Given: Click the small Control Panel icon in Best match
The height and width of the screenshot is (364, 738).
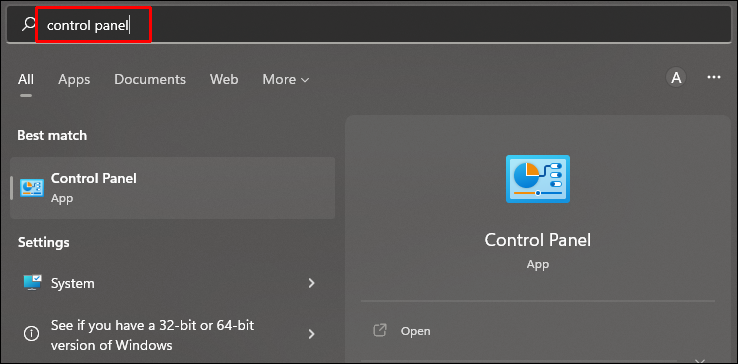Looking at the screenshot, I should tap(32, 188).
